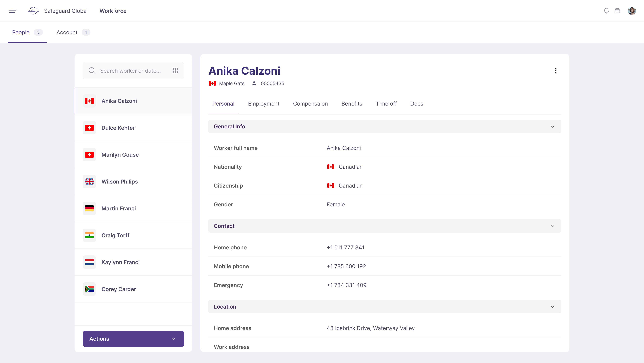Select Dulce Kenter from worker list
Image resolution: width=644 pixels, height=363 pixels.
click(x=118, y=128)
